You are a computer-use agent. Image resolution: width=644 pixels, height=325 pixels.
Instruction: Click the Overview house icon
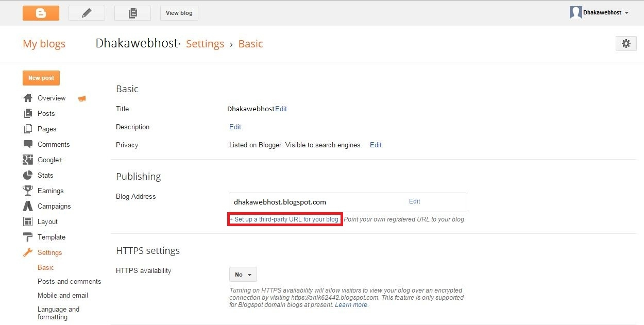click(28, 98)
